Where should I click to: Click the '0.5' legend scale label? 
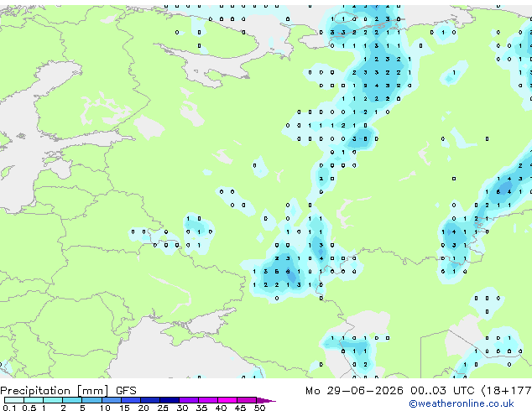[29, 408]
